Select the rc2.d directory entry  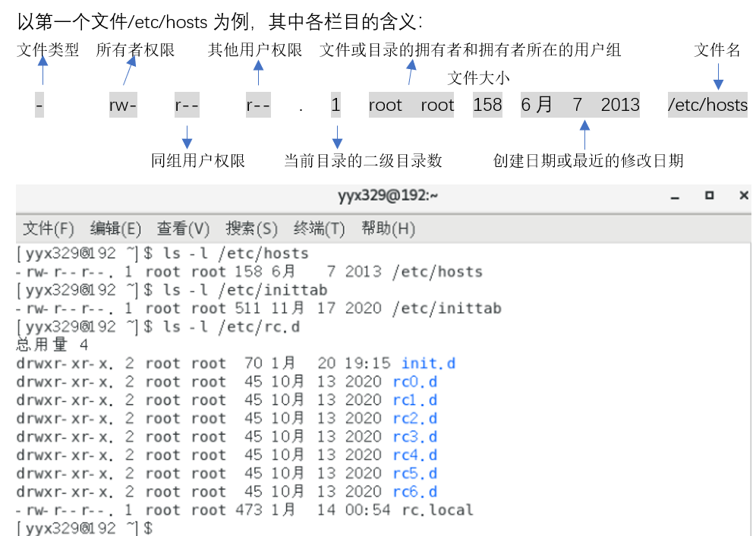pyautogui.click(x=415, y=418)
